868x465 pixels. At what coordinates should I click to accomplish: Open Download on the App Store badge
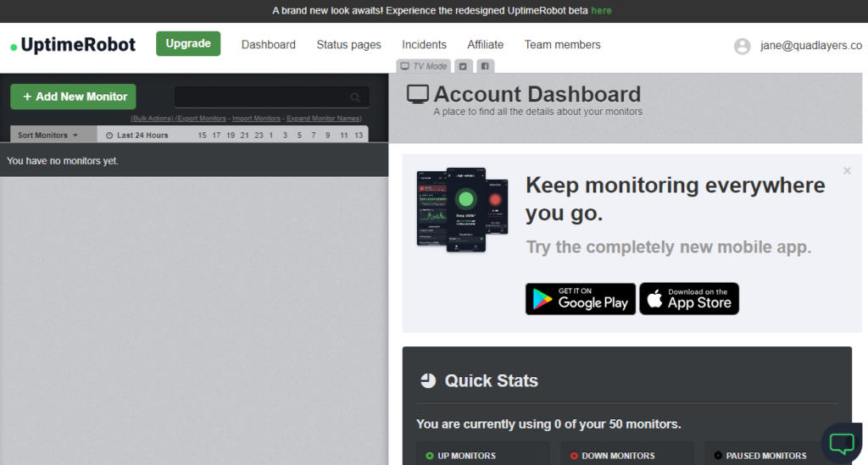(x=689, y=299)
